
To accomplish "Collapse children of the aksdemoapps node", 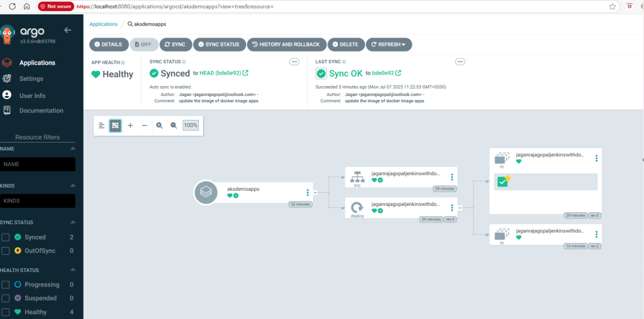I will [316, 192].
